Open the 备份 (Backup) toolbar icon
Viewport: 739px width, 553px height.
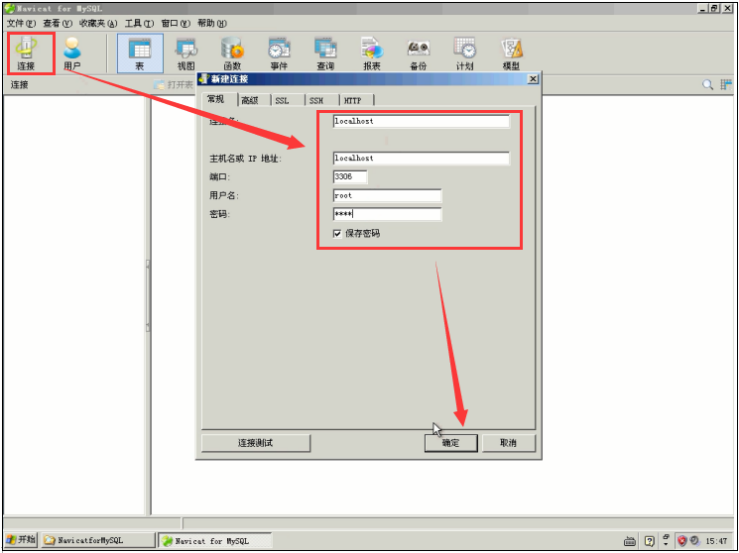(x=418, y=52)
